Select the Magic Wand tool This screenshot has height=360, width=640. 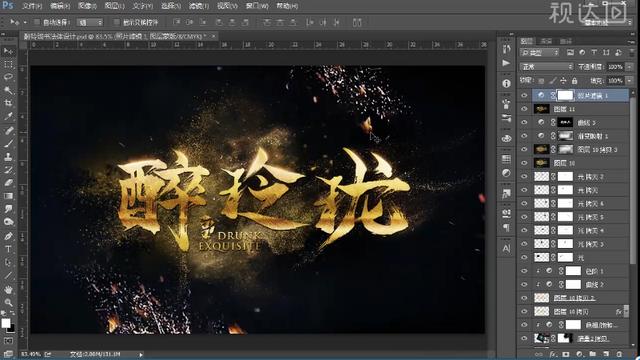click(8, 90)
